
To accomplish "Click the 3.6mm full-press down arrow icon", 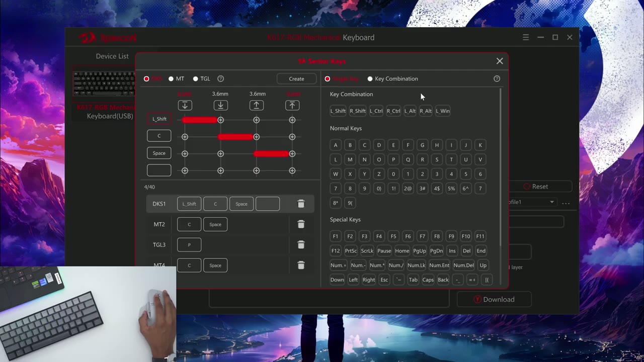I will [x=220, y=105].
